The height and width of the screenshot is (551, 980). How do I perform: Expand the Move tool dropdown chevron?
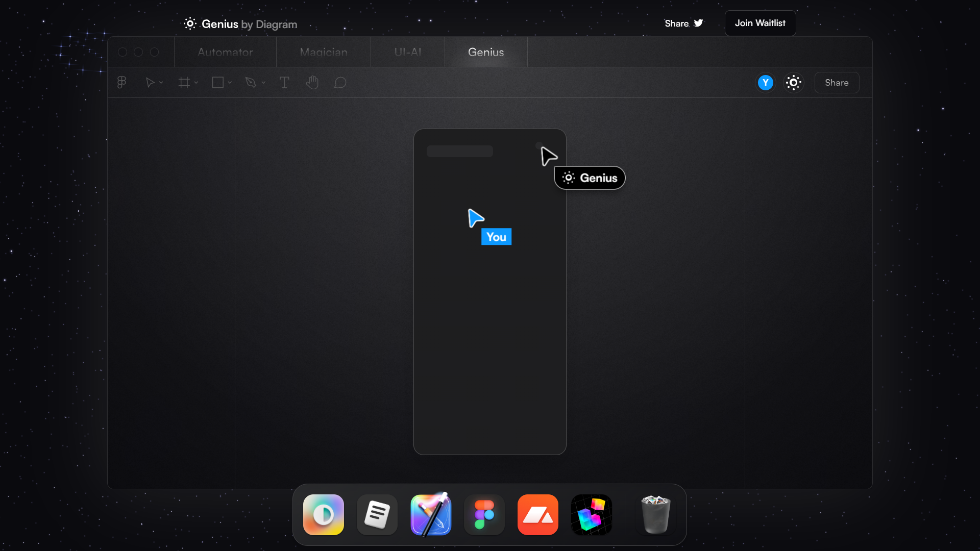click(x=161, y=83)
